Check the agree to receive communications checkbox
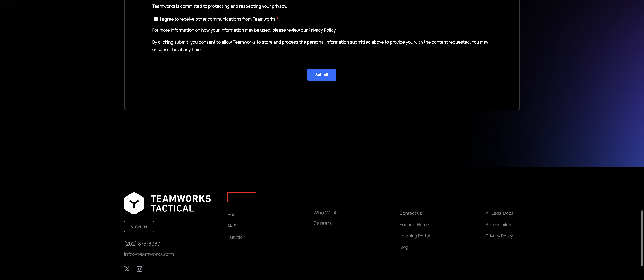 click(156, 19)
